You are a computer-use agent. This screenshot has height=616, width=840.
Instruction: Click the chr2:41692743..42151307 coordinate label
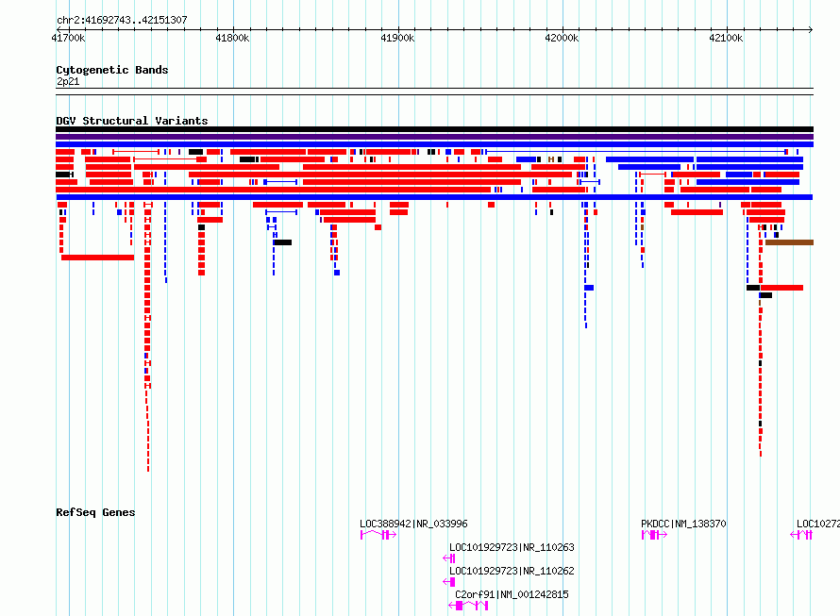coord(122,20)
